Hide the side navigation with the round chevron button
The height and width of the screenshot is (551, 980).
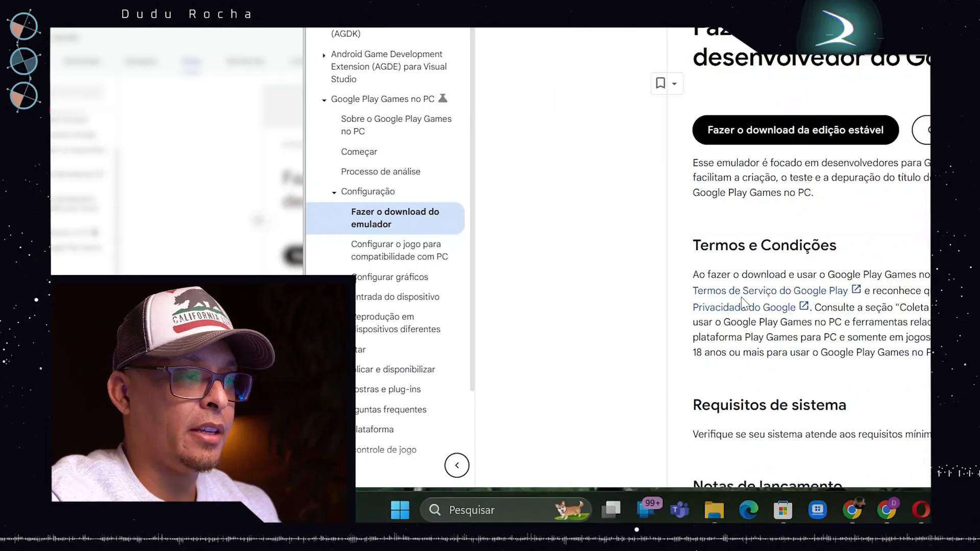457,465
